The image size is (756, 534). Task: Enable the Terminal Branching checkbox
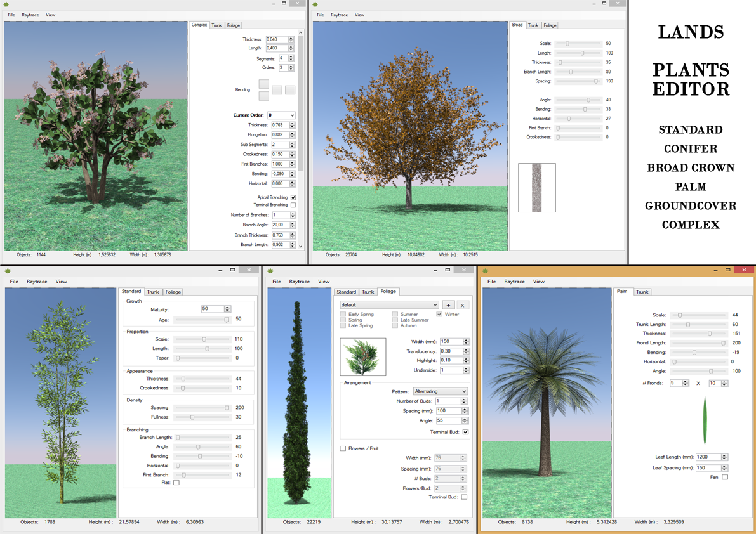click(293, 205)
